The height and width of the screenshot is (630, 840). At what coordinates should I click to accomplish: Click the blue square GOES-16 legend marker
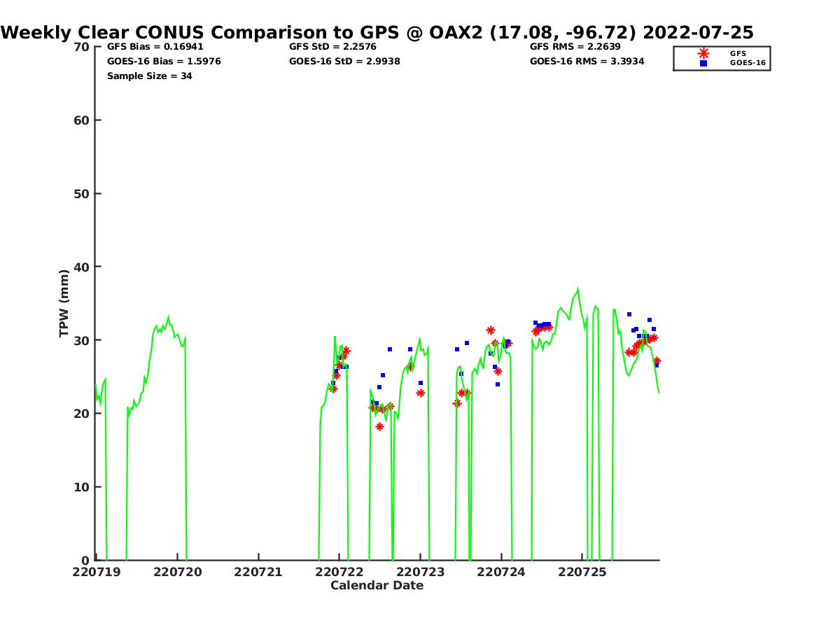coord(703,63)
